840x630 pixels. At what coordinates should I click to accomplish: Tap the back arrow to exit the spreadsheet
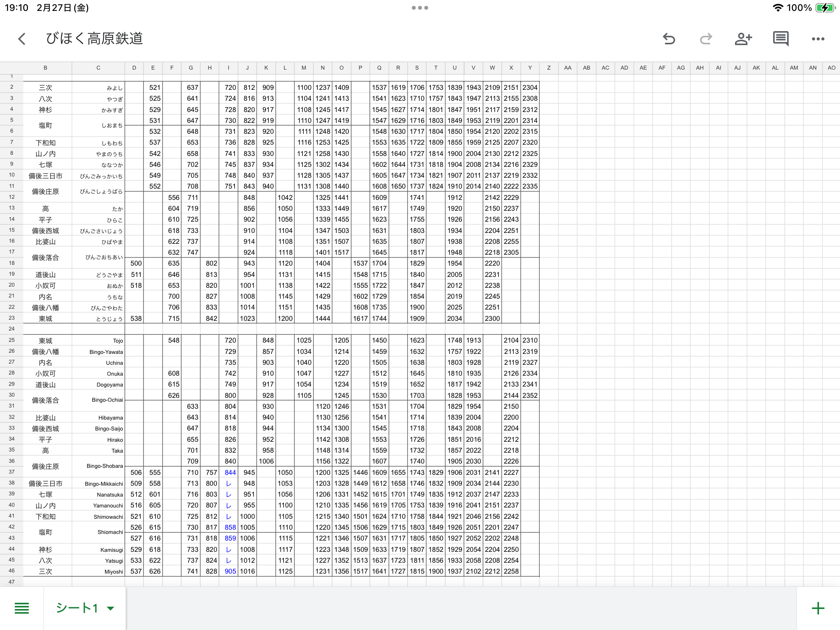(x=22, y=39)
